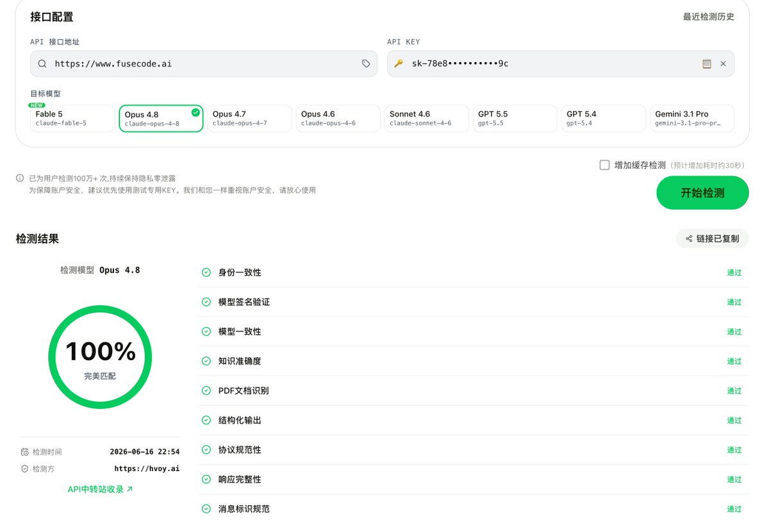This screenshot has width=769, height=532.
Task: Click the 100% 完美匹配 progress ring
Action: pyautogui.click(x=100, y=357)
